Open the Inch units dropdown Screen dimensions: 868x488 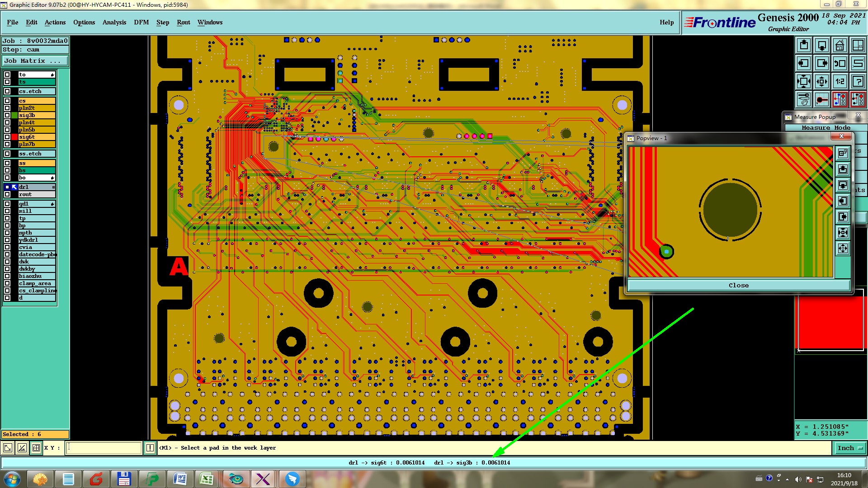(850, 448)
